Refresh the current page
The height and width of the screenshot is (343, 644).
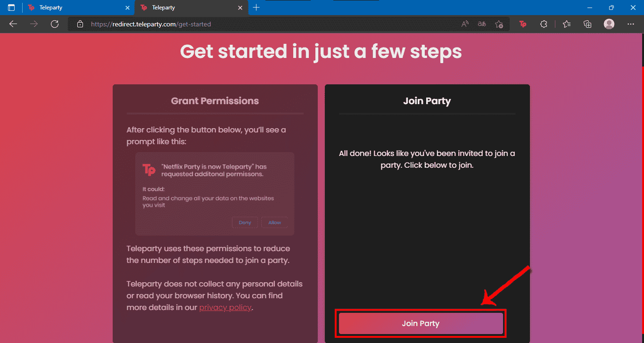point(55,24)
